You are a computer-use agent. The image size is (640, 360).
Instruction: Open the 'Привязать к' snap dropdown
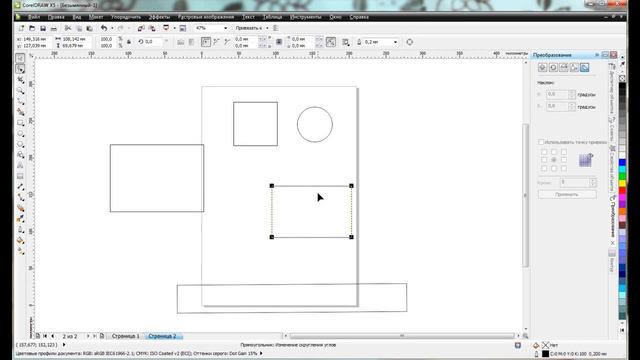pos(267,28)
